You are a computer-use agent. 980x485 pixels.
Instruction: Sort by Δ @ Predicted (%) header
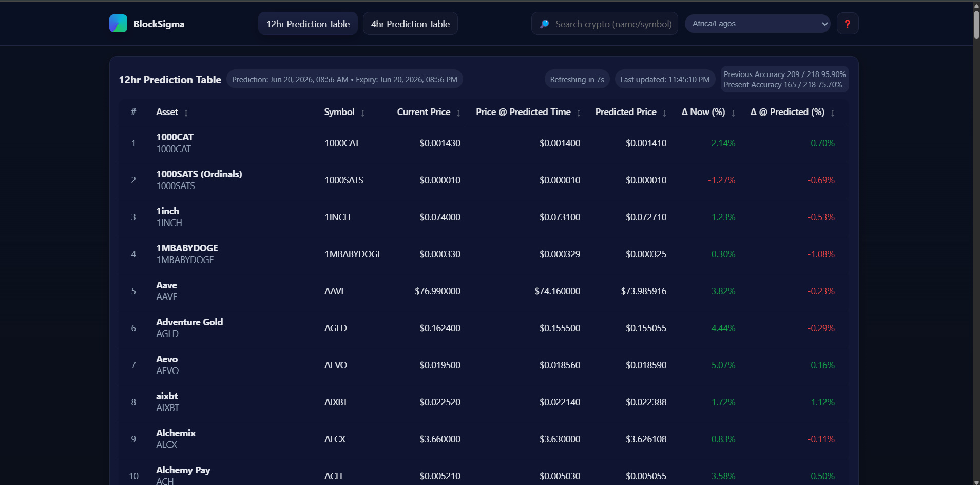coord(787,112)
